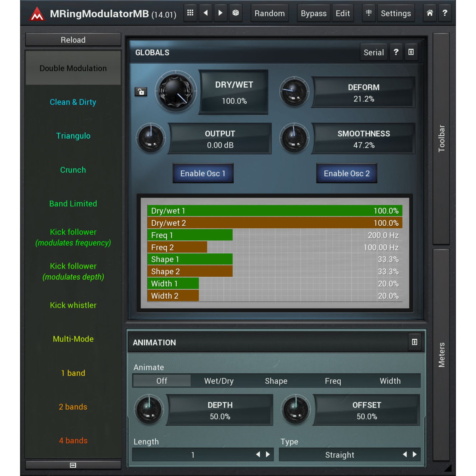The height and width of the screenshot is (476, 476).
Task: Click the Reload button
Action: tap(73, 40)
